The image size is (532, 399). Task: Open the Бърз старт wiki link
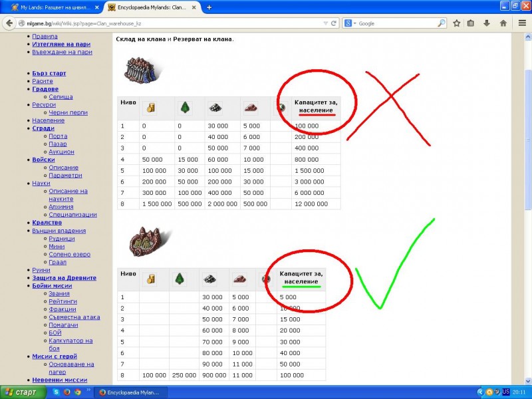click(49, 73)
